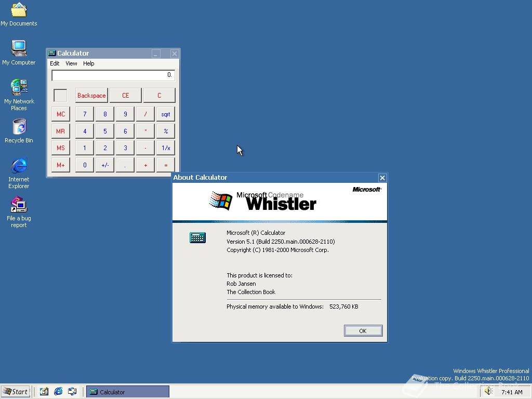The width and height of the screenshot is (532, 399).
Task: Click the percent (%) key
Action: [x=166, y=131]
